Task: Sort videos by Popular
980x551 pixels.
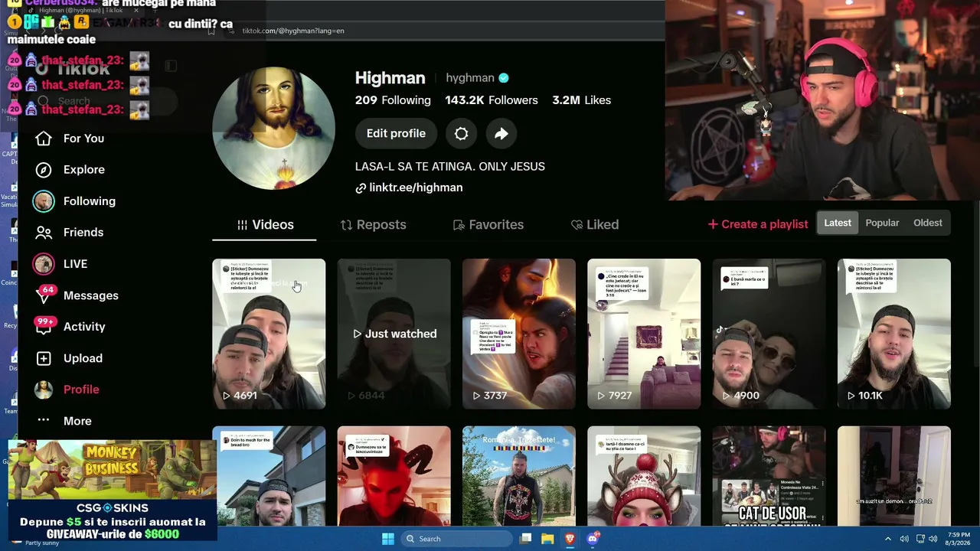Action: (x=882, y=223)
